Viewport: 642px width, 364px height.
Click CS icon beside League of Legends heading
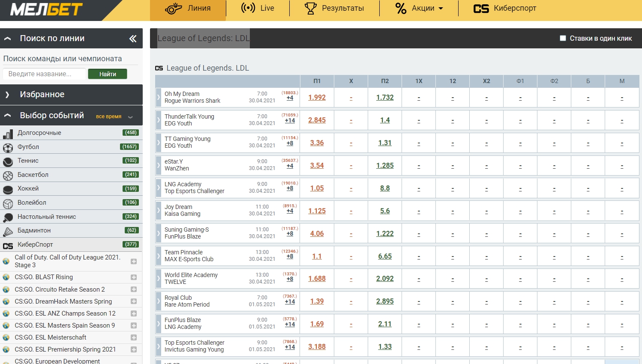[x=159, y=68]
